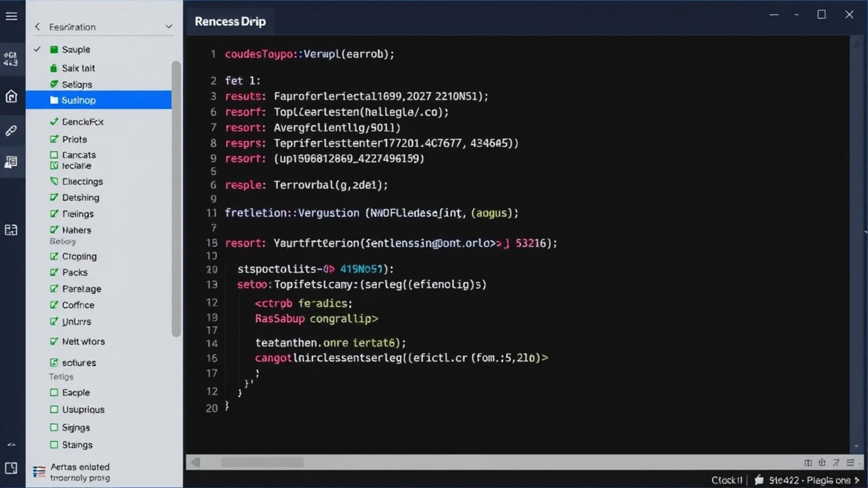
Task: Switch to the Rencess Drip tab
Action: [230, 21]
